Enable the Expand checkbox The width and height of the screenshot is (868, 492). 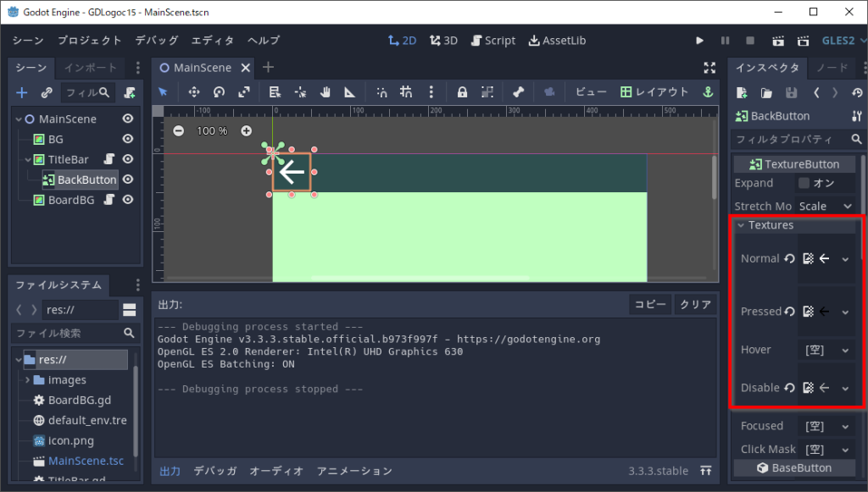804,183
